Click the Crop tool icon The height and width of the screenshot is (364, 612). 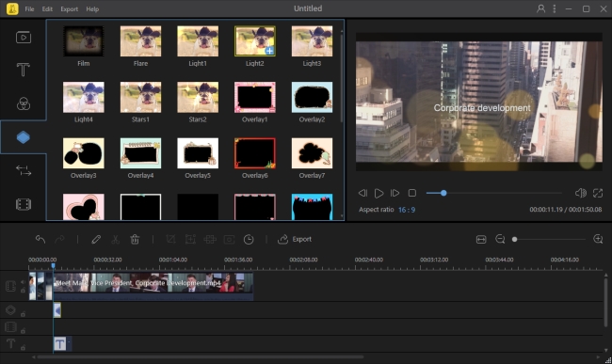170,239
